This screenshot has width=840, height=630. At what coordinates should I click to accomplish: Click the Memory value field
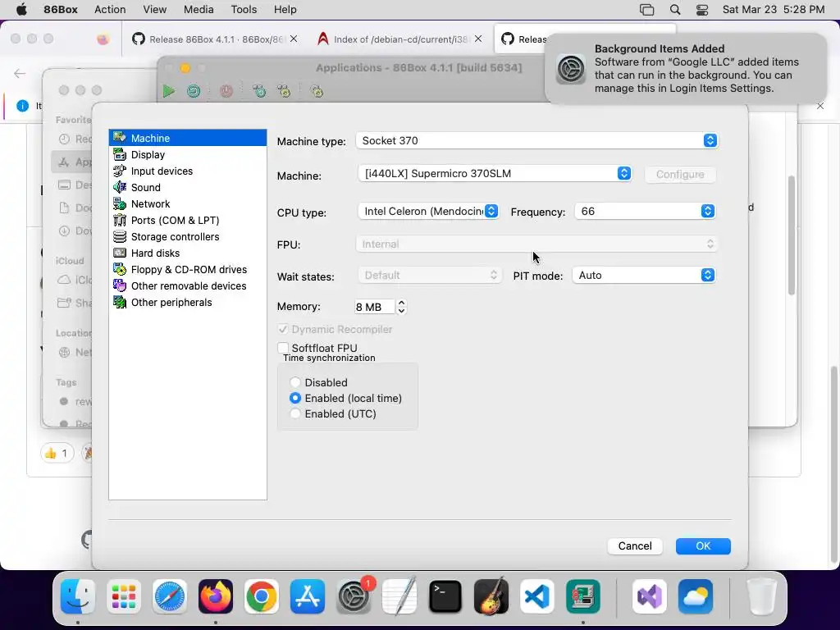pyautogui.click(x=374, y=307)
